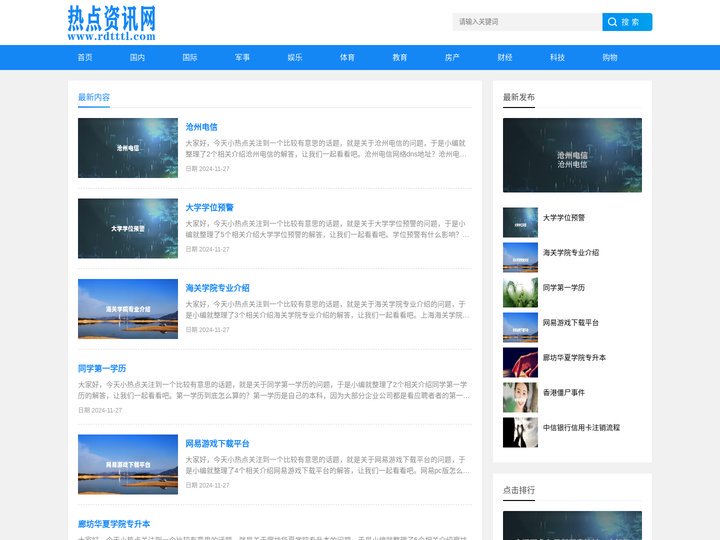Open sidebar link 廊坊华夏学院专升本
Screen dimensions: 720x540
[x=574, y=357]
